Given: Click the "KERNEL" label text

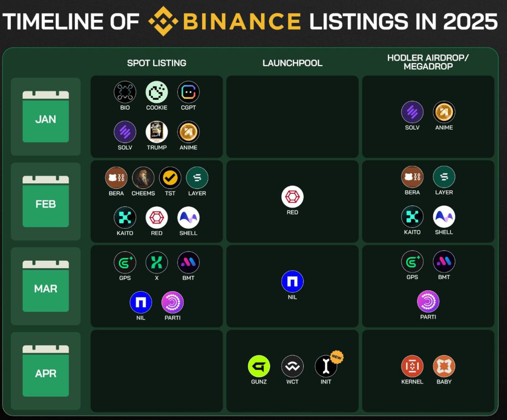Looking at the screenshot, I should point(412,382).
